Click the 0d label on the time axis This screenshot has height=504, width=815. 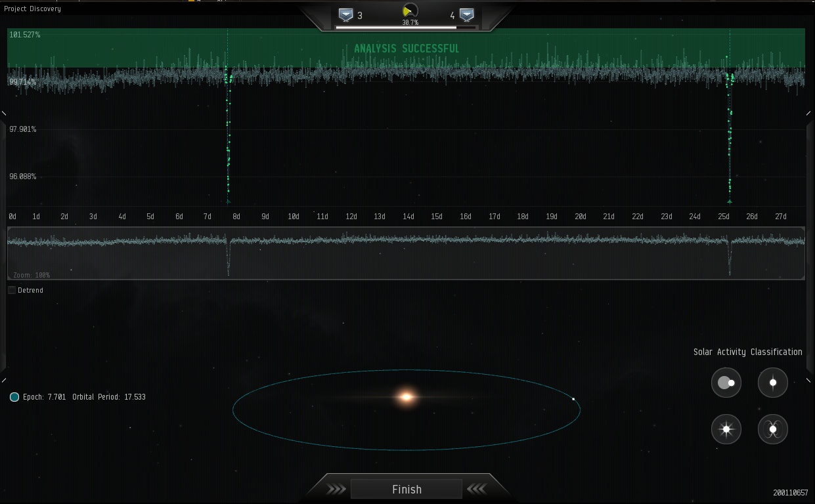[x=12, y=217]
